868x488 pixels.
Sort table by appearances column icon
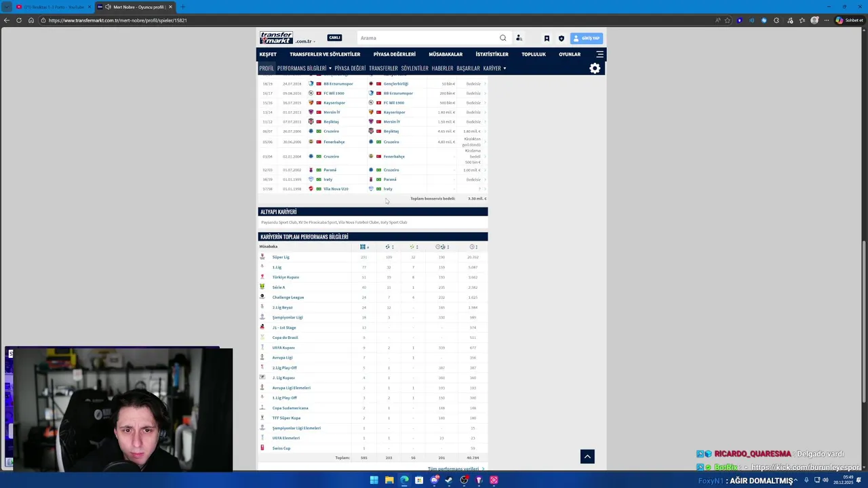pyautogui.click(x=364, y=247)
